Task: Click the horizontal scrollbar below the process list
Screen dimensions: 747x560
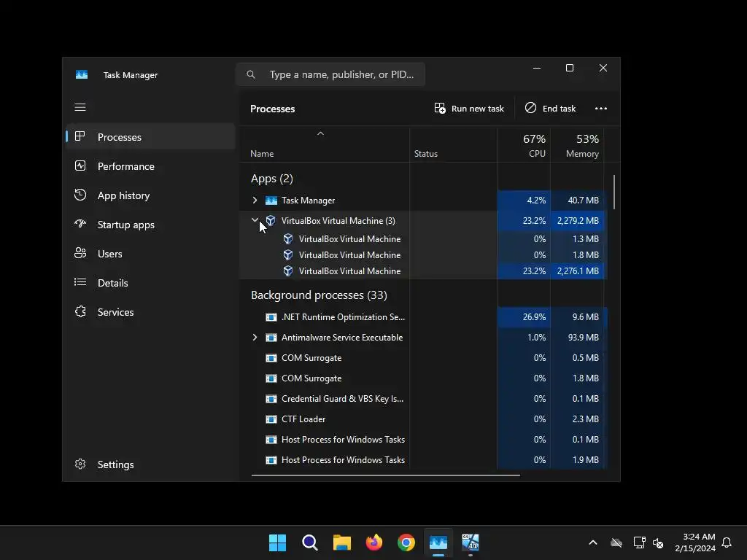Action: (x=385, y=475)
